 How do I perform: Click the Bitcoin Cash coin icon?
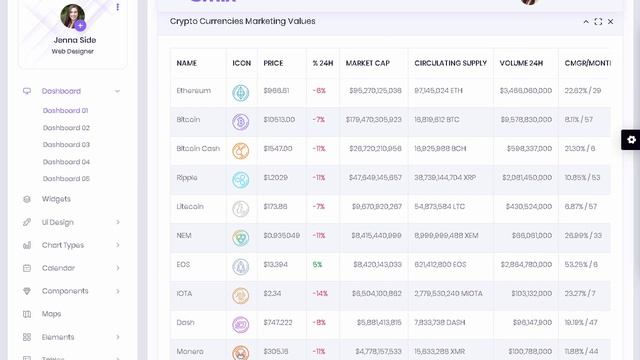coord(240,151)
